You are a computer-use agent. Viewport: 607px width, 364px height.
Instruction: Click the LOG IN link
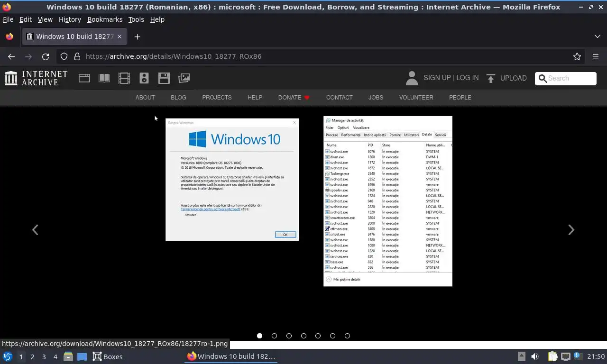tap(468, 78)
